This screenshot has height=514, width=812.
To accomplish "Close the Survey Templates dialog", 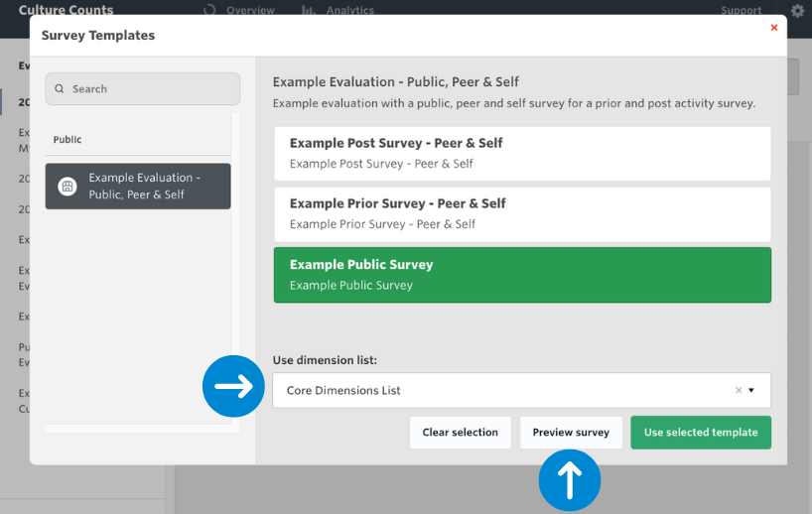I will 774,28.
